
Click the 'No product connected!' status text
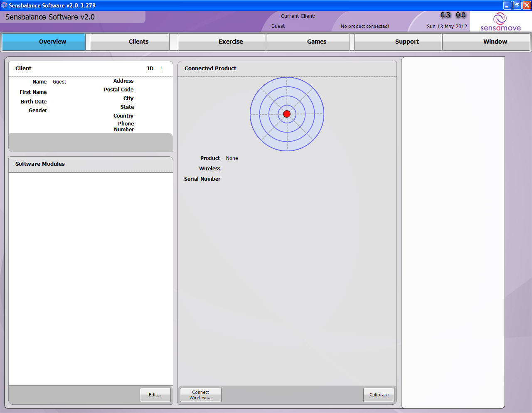point(365,26)
